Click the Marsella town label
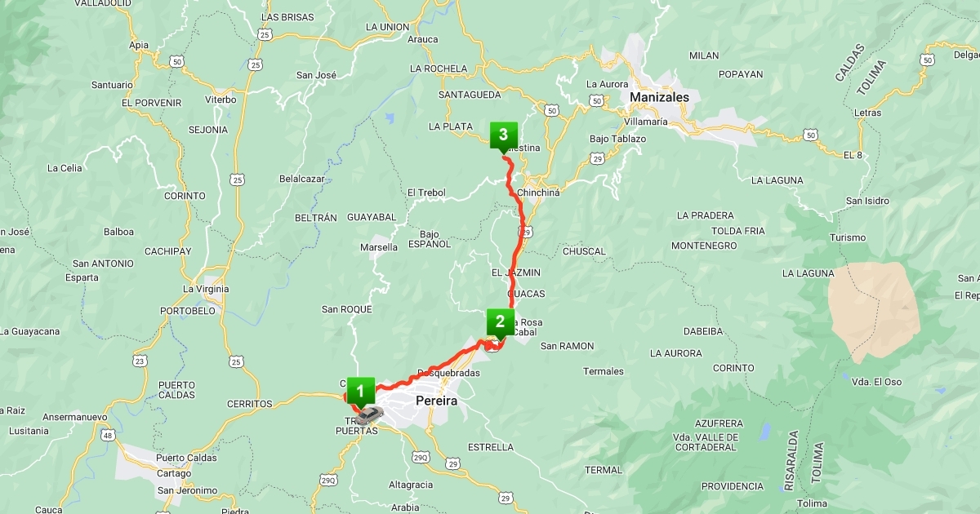 (379, 247)
